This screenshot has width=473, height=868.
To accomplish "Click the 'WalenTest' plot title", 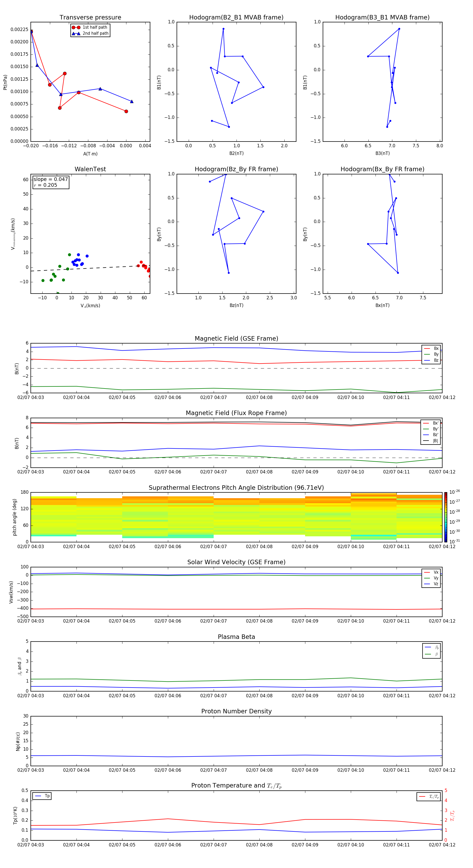I will [90, 169].
